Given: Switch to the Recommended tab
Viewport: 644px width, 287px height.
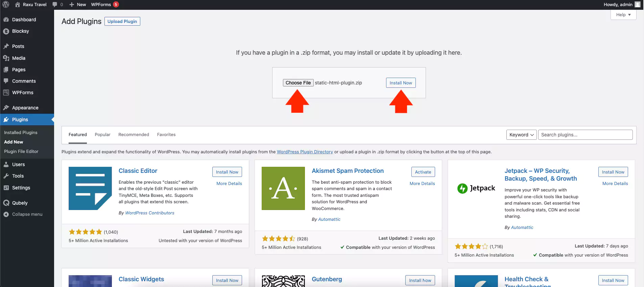Looking at the screenshot, I should point(134,135).
